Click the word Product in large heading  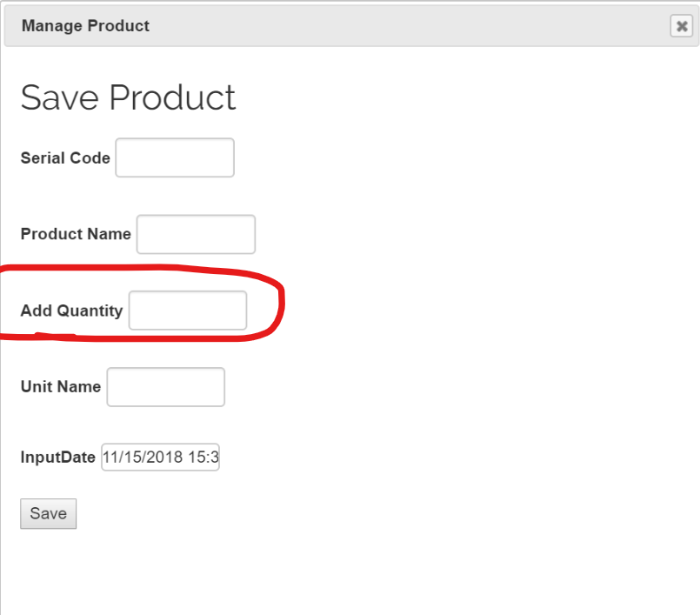(x=172, y=97)
